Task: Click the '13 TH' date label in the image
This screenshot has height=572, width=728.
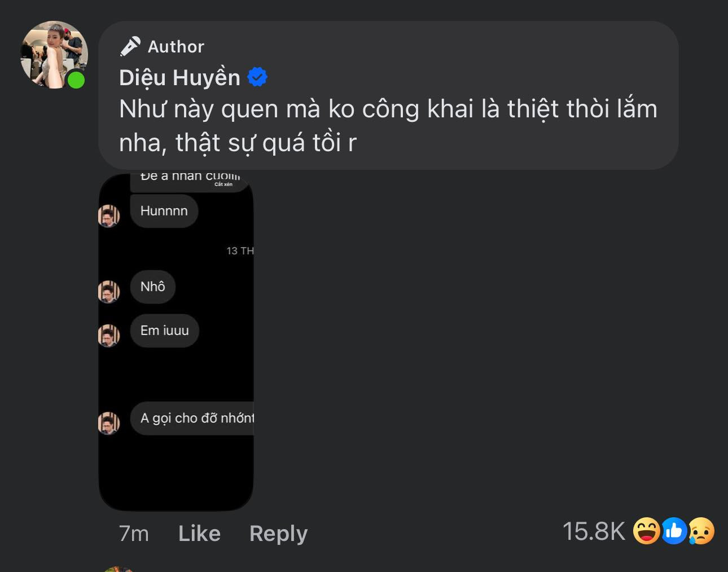Action: (x=240, y=251)
